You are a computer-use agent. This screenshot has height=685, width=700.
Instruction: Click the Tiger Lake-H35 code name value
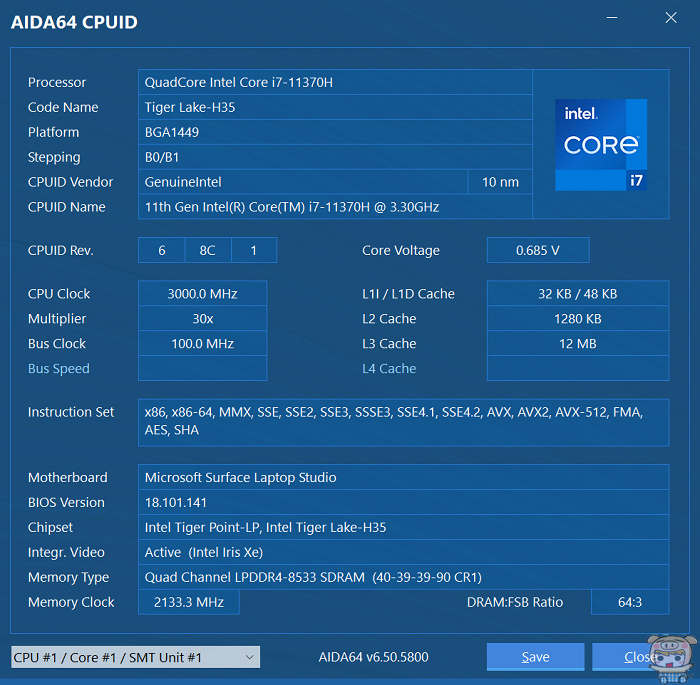335,108
